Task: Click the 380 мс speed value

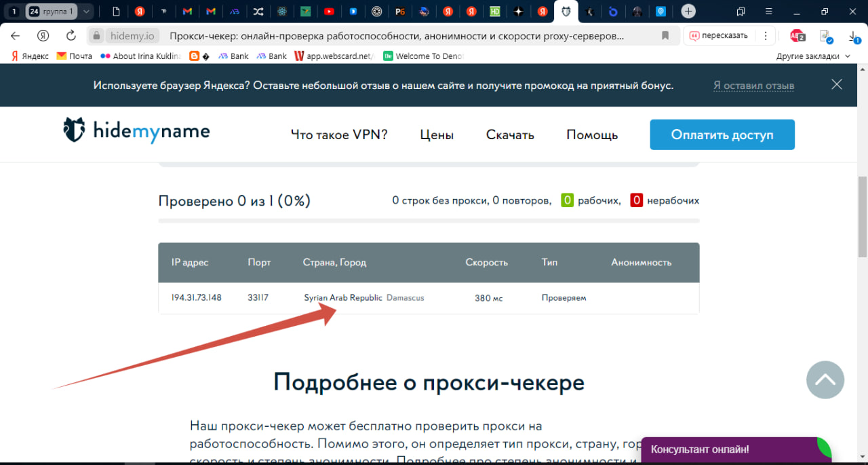Action: tap(489, 298)
